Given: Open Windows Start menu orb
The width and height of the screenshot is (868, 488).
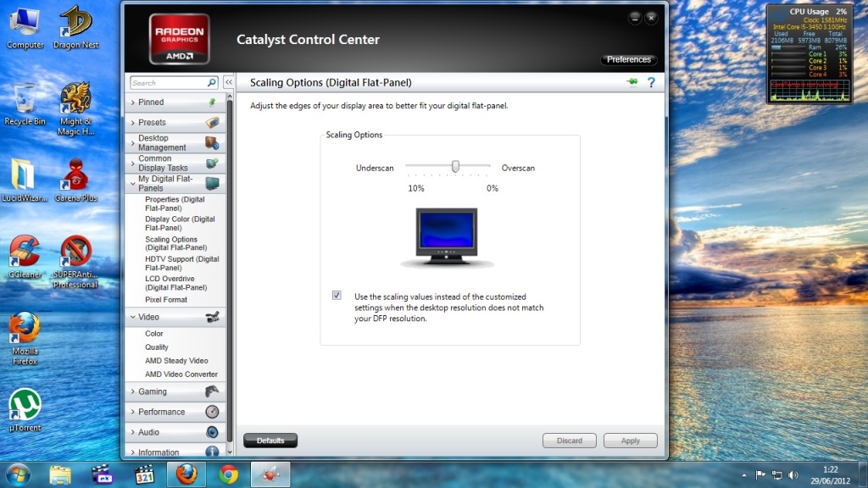Looking at the screenshot, I should click(x=19, y=474).
